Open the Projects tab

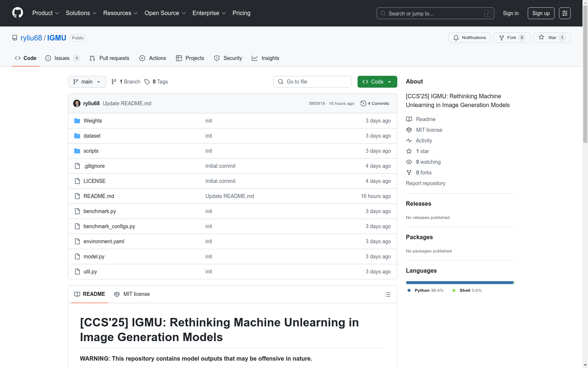(x=190, y=58)
